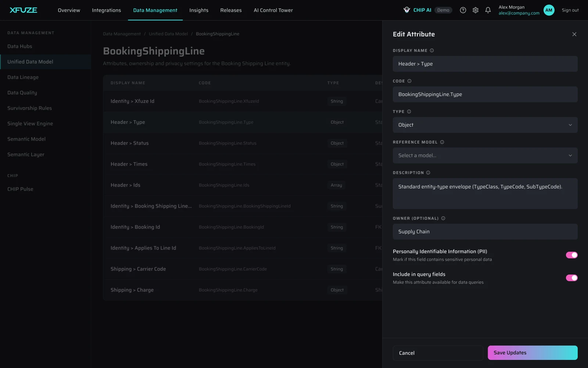Select the Identity > Booking Shipping Line row
This screenshot has width=588, height=368.
pos(243,206)
